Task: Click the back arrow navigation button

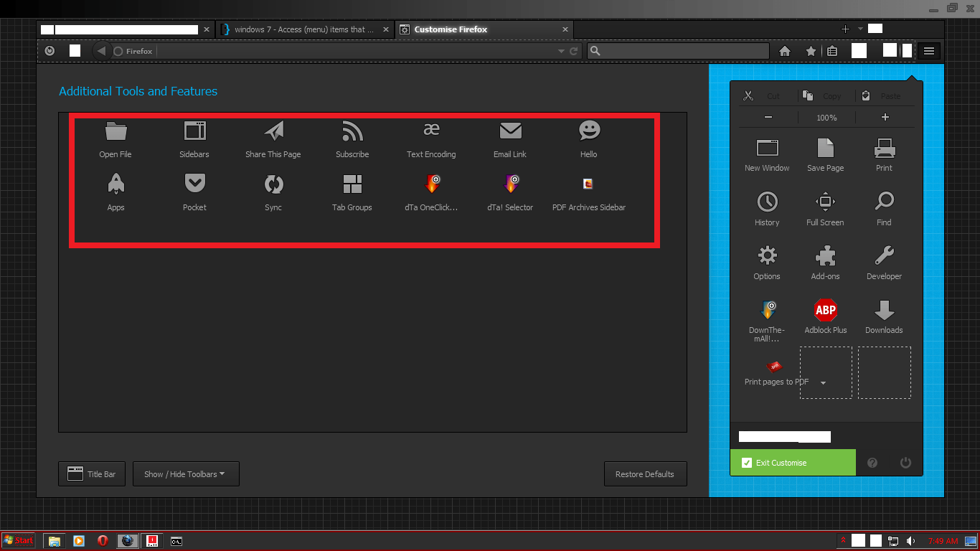Action: (x=101, y=51)
